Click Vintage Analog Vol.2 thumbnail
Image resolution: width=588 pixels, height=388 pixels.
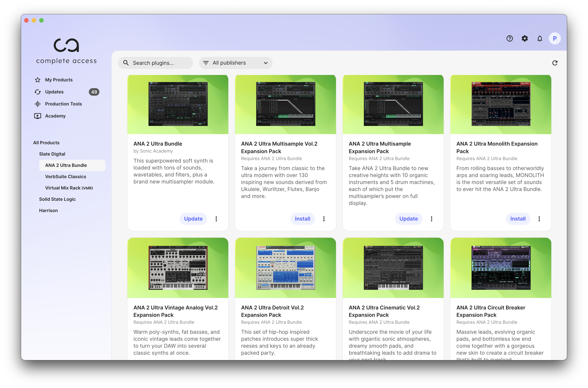click(x=178, y=268)
